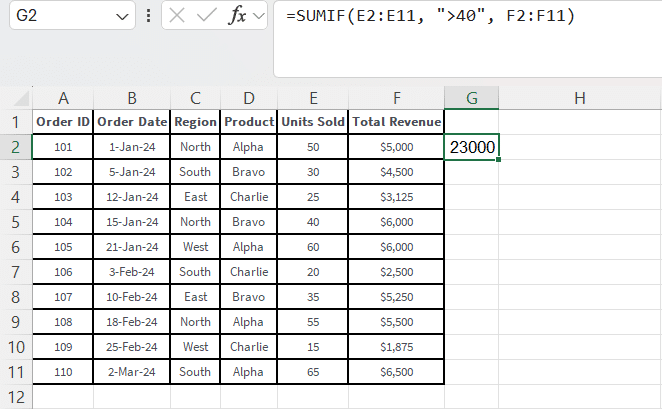
Task: Click the Insert Function fx icon
Action: pos(237,16)
